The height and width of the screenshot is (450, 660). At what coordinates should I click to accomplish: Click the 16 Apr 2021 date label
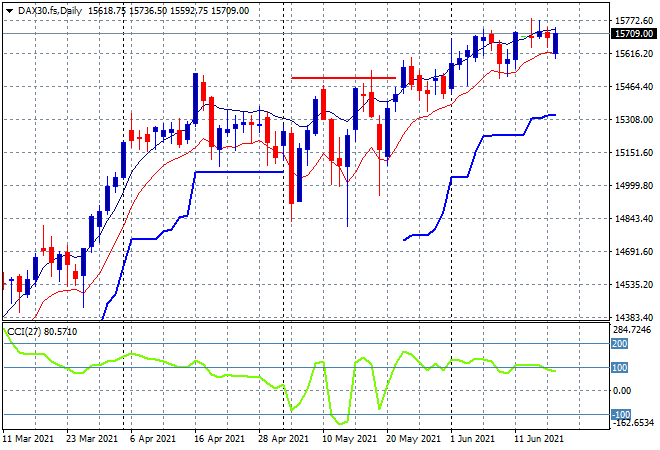(220, 439)
